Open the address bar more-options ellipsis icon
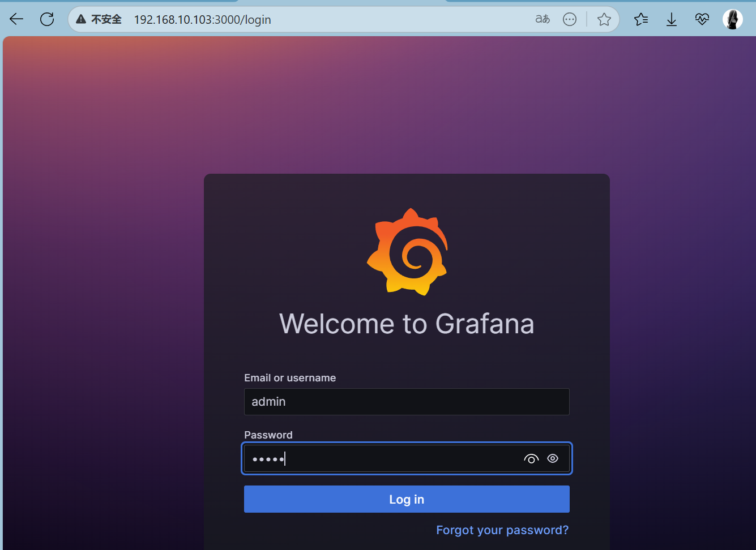 [570, 19]
